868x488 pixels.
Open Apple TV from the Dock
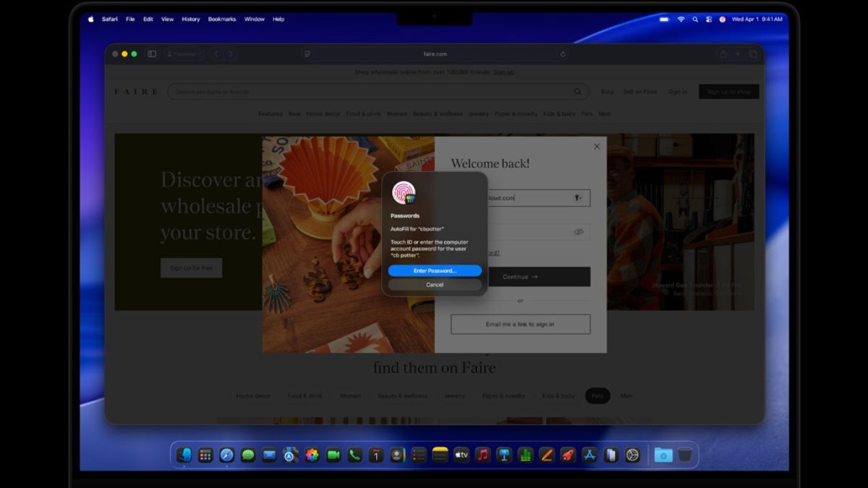pos(461,455)
